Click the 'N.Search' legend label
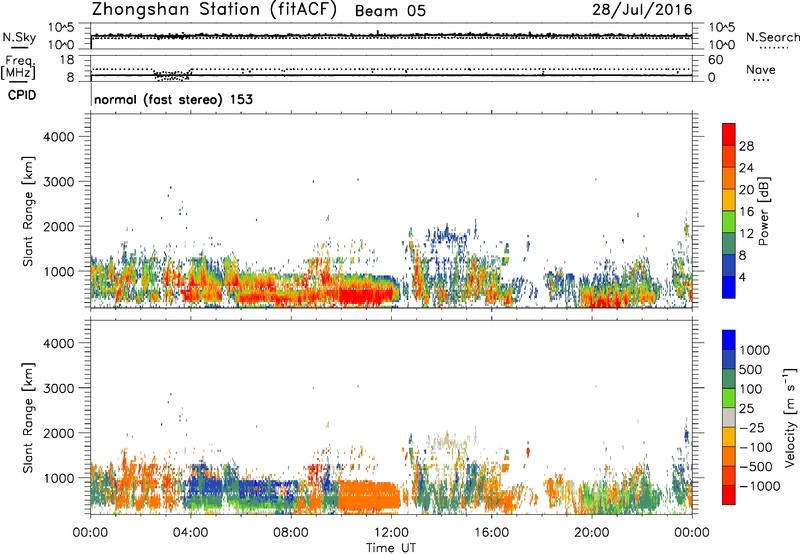This screenshot has width=800, height=554. [772, 37]
